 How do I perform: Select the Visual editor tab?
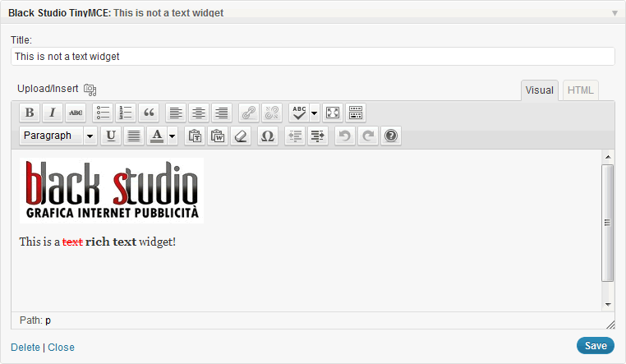click(x=540, y=90)
